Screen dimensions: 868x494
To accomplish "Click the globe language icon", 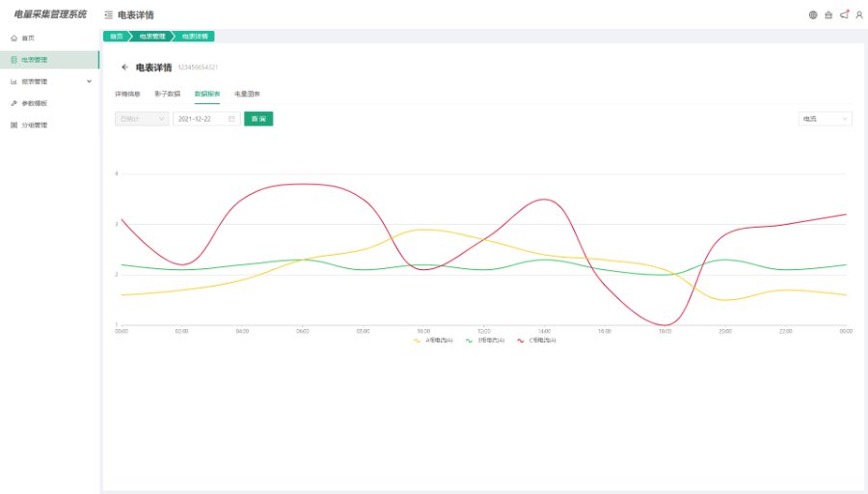I will tap(813, 14).
